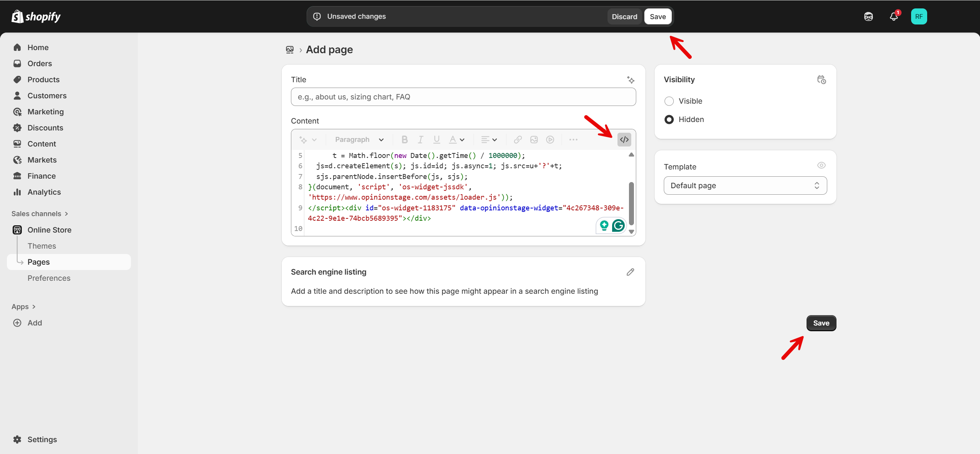Open the text color picker
The height and width of the screenshot is (454, 980).
(x=456, y=140)
